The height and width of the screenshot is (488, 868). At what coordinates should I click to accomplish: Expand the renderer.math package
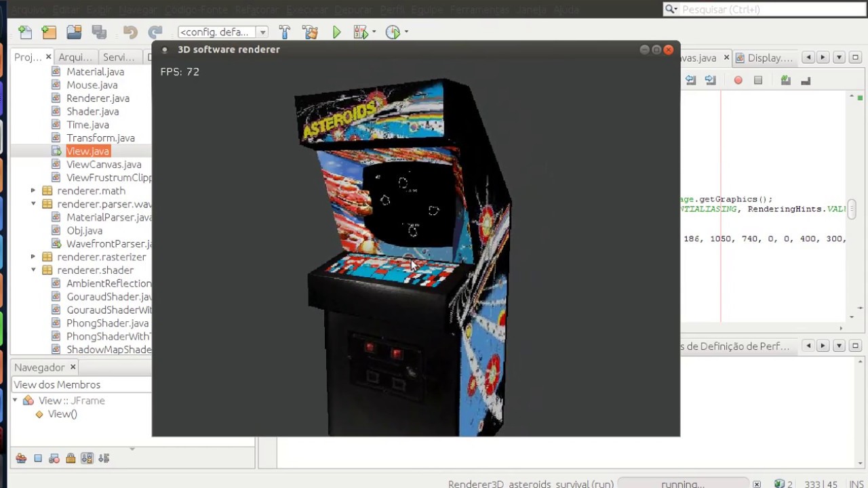pos(33,191)
